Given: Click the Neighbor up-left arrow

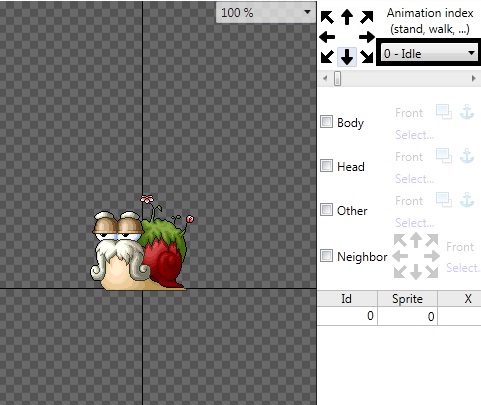Looking at the screenshot, I should (400, 240).
